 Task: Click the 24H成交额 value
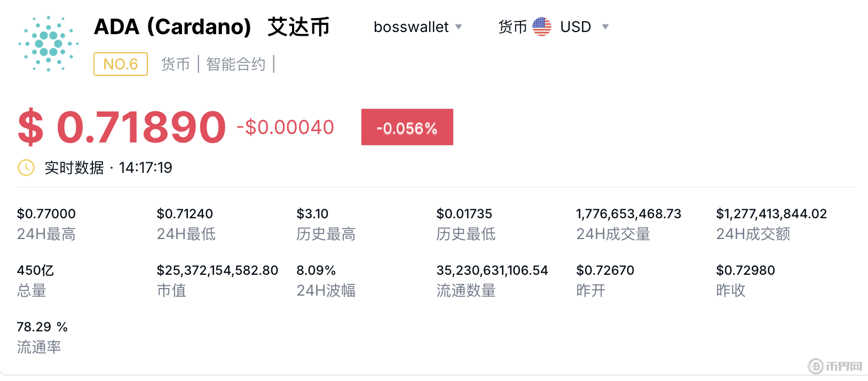click(771, 213)
